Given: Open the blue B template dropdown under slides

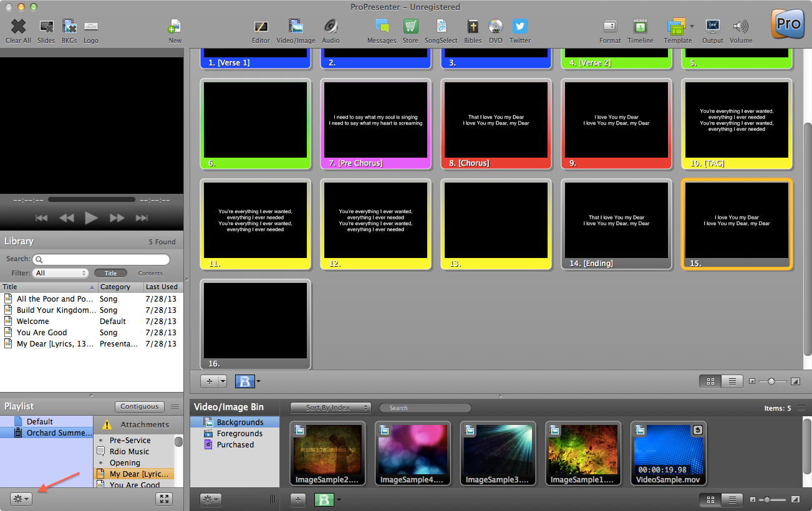Looking at the screenshot, I should pyautogui.click(x=248, y=381).
